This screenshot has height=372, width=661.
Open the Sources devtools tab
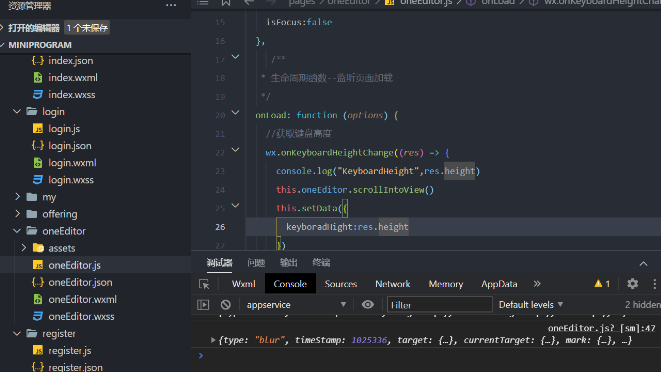pyautogui.click(x=341, y=284)
